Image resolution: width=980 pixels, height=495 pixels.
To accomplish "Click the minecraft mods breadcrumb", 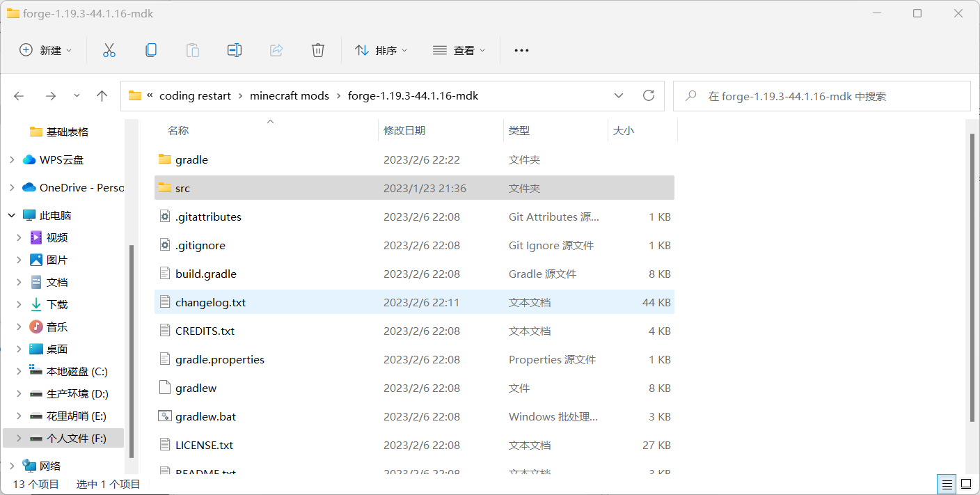I will click(290, 96).
